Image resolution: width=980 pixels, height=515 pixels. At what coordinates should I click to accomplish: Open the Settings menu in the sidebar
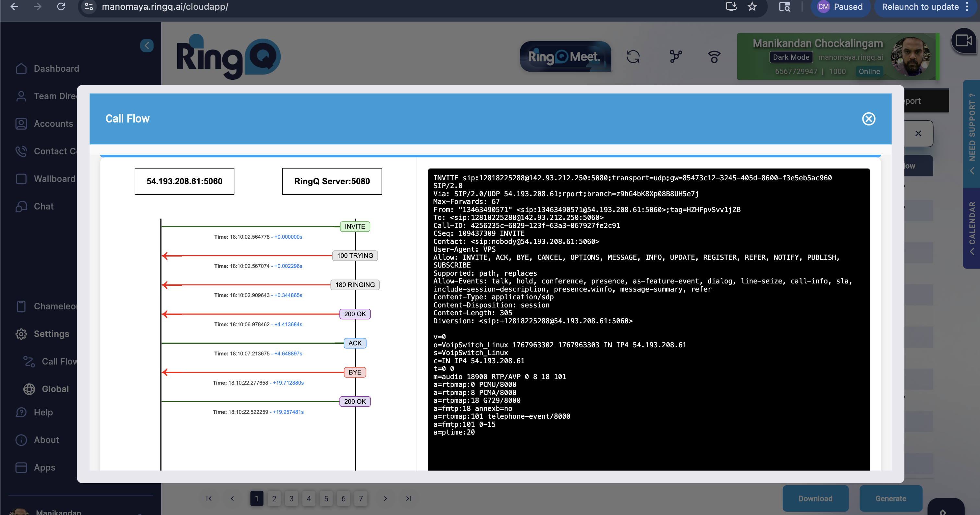pyautogui.click(x=53, y=334)
